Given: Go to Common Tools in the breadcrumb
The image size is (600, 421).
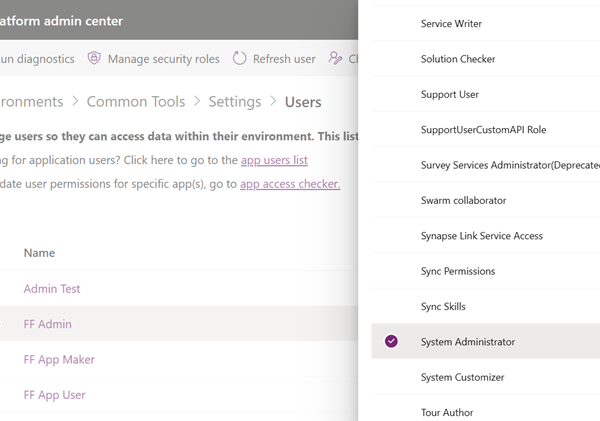Looking at the screenshot, I should (135, 102).
